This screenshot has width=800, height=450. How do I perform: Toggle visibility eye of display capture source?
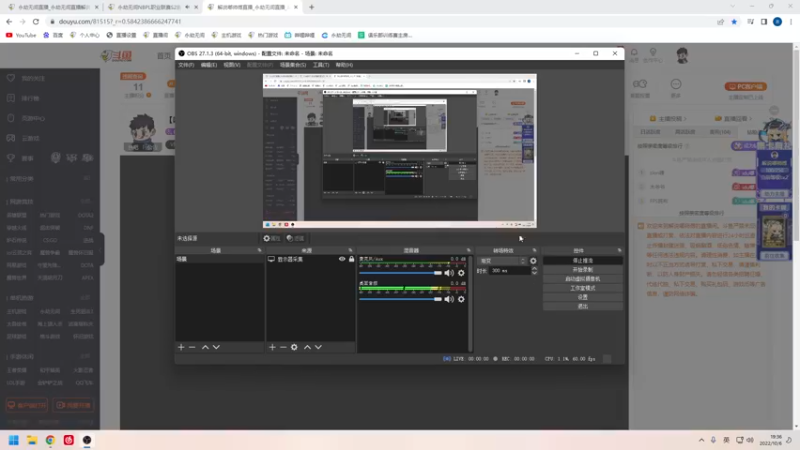[x=342, y=259]
